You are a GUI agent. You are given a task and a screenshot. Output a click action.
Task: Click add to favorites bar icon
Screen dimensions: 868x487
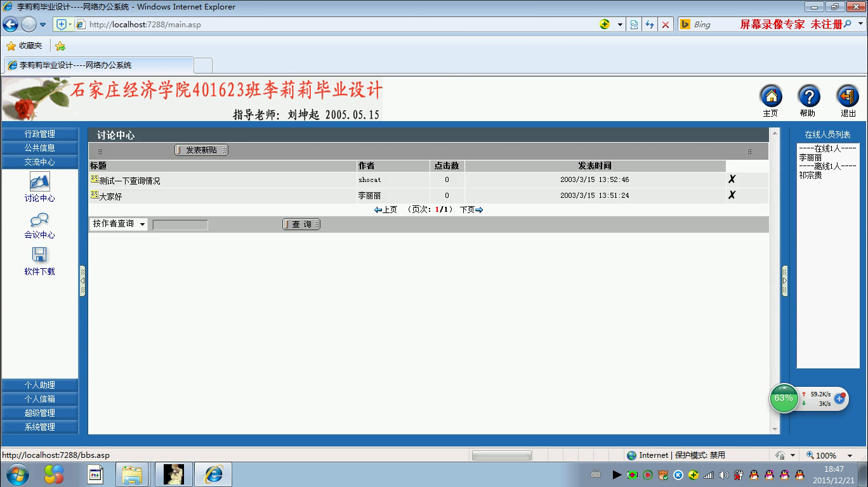coord(60,46)
